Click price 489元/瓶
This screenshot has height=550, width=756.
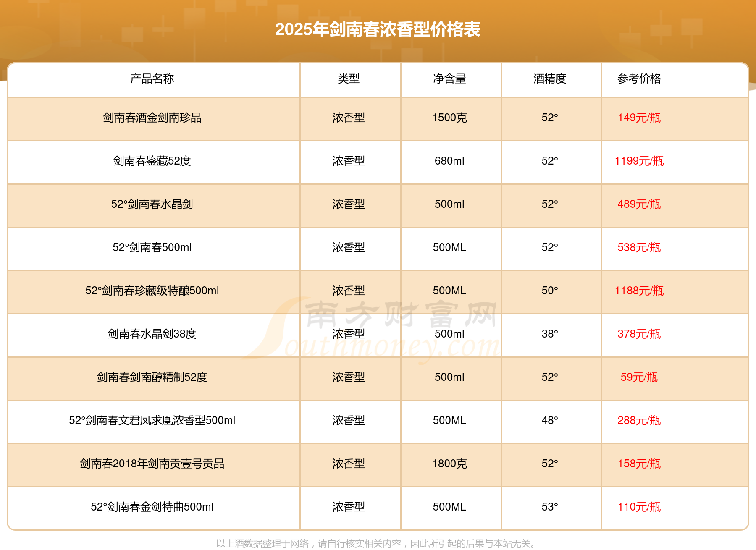tap(639, 204)
